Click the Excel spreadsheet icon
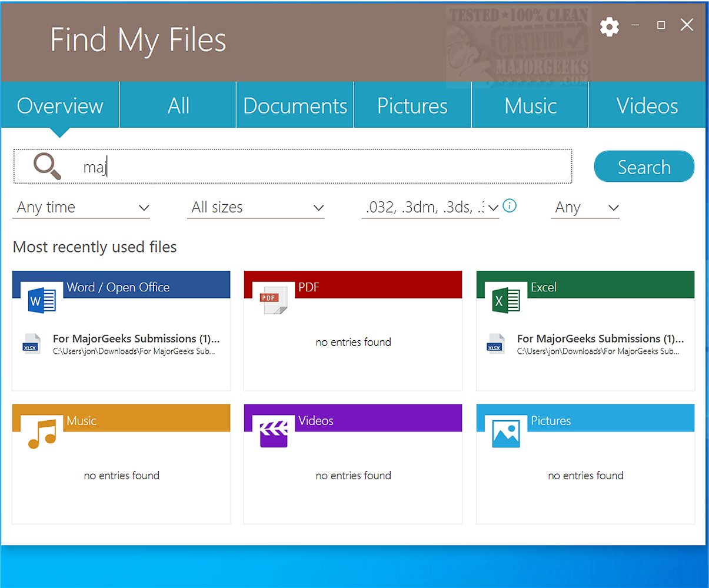Screen dimensions: 709x588 point(506,301)
